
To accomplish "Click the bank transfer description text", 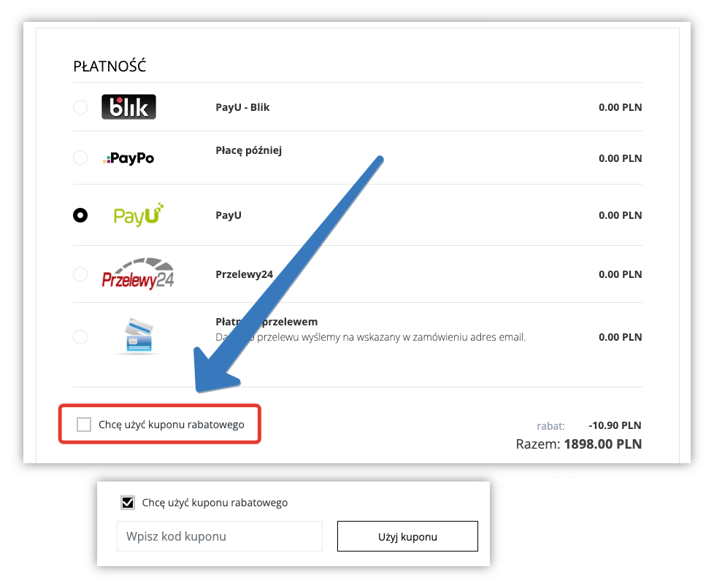I will pyautogui.click(x=370, y=337).
